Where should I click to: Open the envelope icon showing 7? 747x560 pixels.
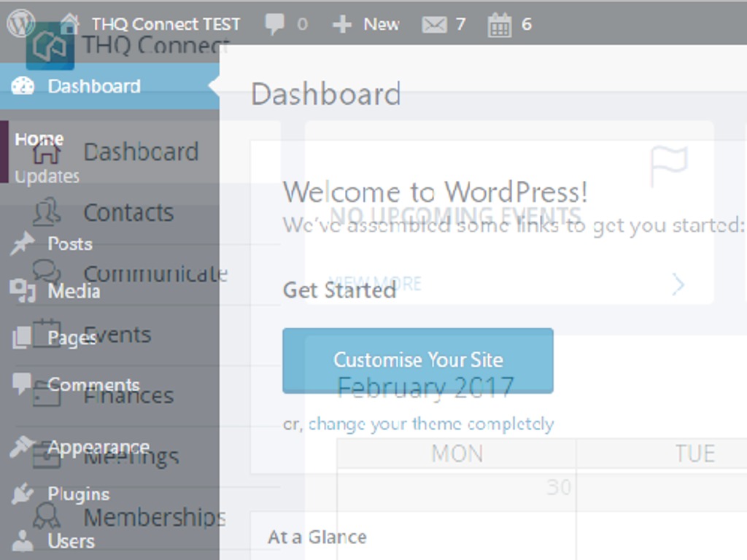(x=435, y=24)
